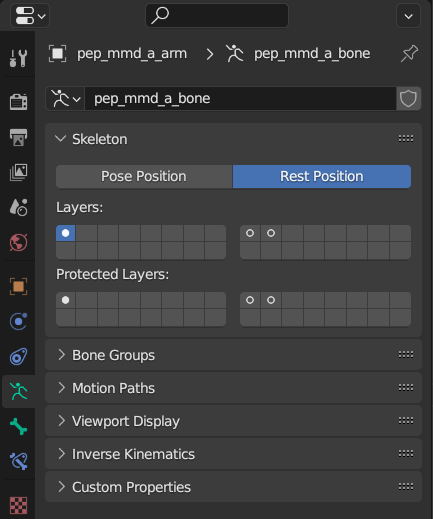433x519 pixels.
Task: Open the View Layer properties tab
Action: (x=18, y=172)
